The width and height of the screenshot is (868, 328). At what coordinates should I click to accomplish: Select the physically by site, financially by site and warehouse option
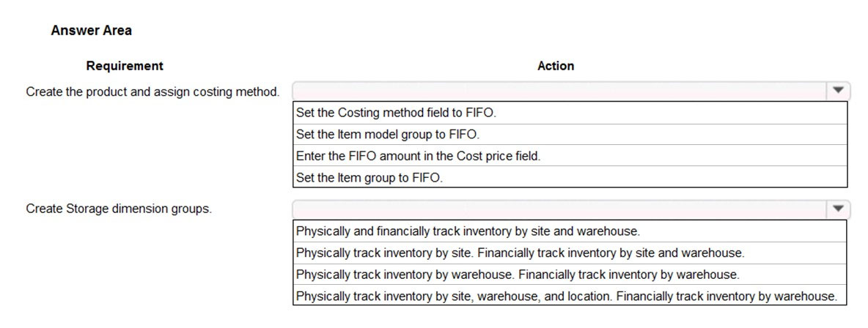(x=570, y=253)
